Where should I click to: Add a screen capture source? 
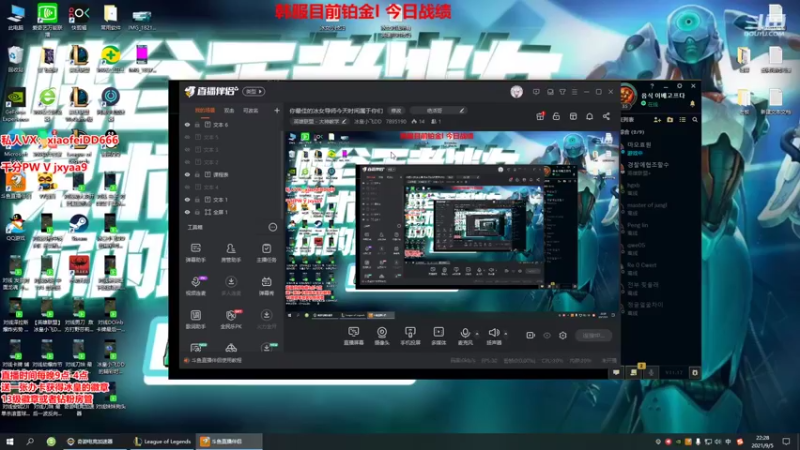pyautogui.click(x=354, y=336)
